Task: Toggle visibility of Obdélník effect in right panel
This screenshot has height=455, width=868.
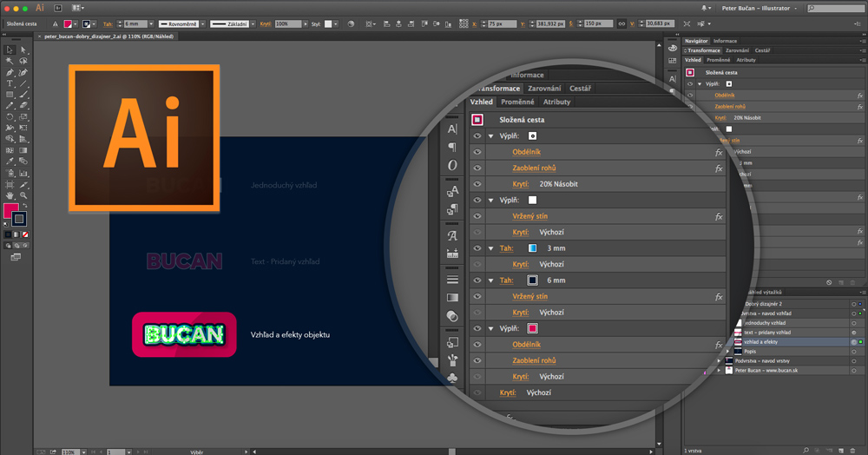Action: pos(690,96)
